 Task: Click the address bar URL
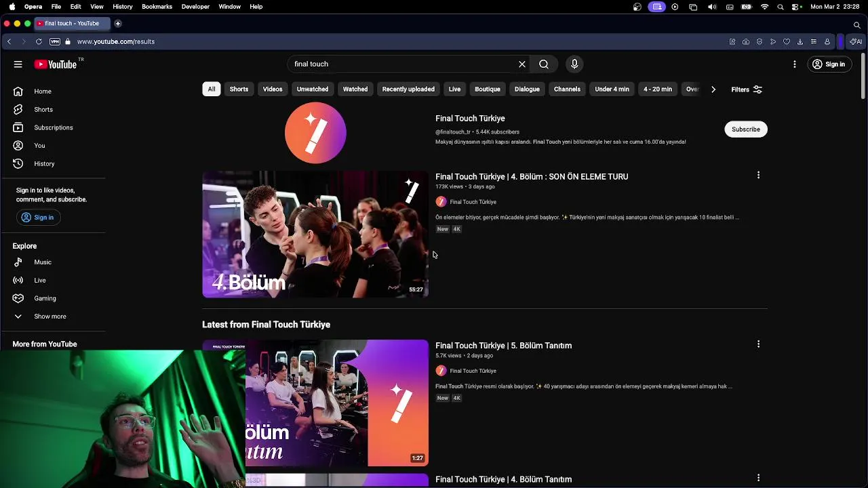tap(116, 41)
